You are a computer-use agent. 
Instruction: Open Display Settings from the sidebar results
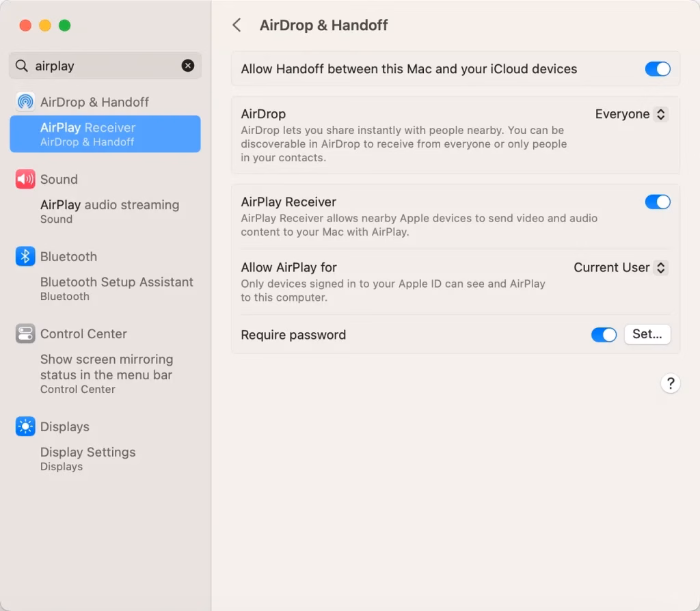click(x=87, y=452)
